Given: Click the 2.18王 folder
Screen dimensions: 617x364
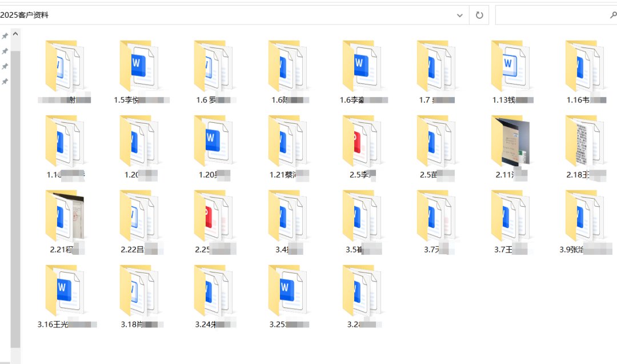Looking at the screenshot, I should pyautogui.click(x=585, y=147).
